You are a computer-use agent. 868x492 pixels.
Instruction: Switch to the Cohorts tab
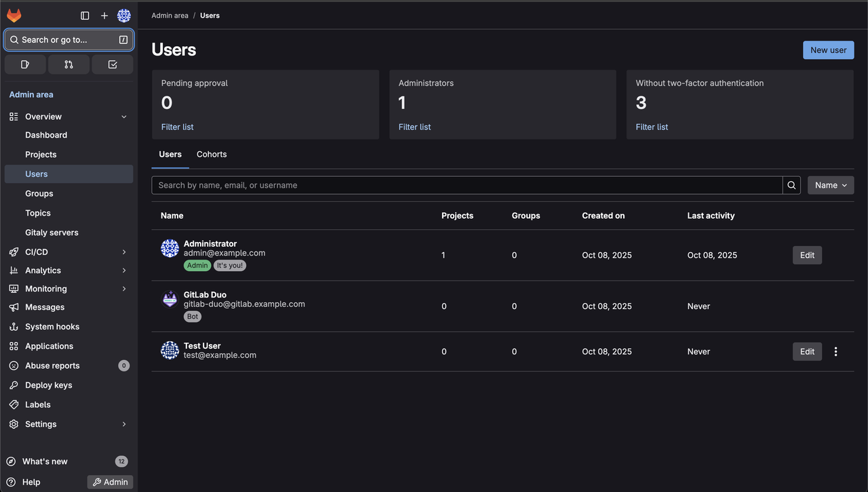coord(212,155)
